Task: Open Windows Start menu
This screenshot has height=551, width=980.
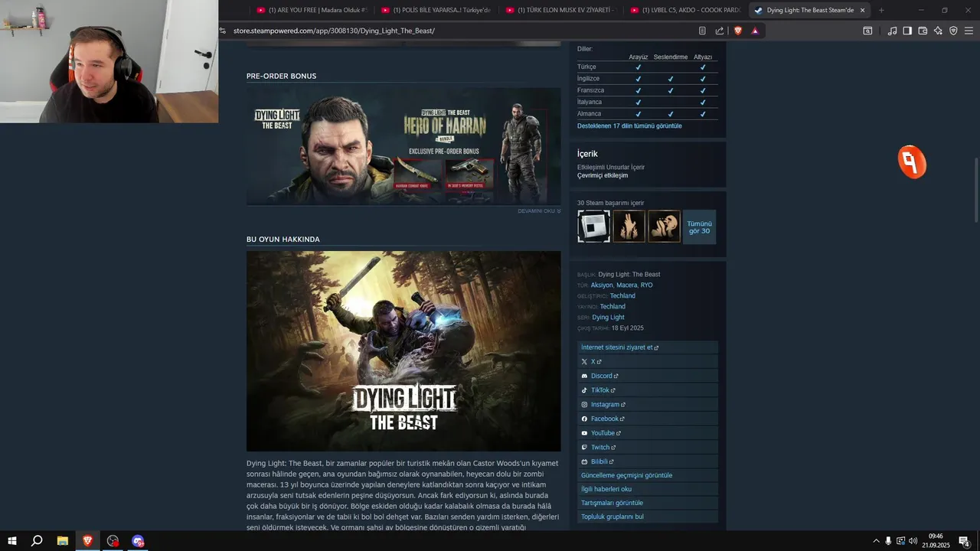Action: pos(12,541)
